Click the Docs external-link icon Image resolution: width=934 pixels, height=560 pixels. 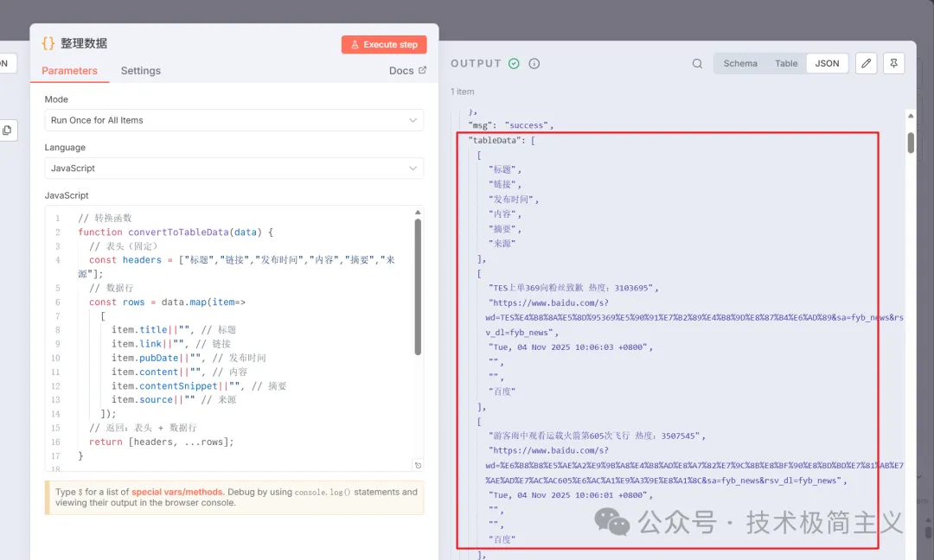pyautogui.click(x=422, y=70)
